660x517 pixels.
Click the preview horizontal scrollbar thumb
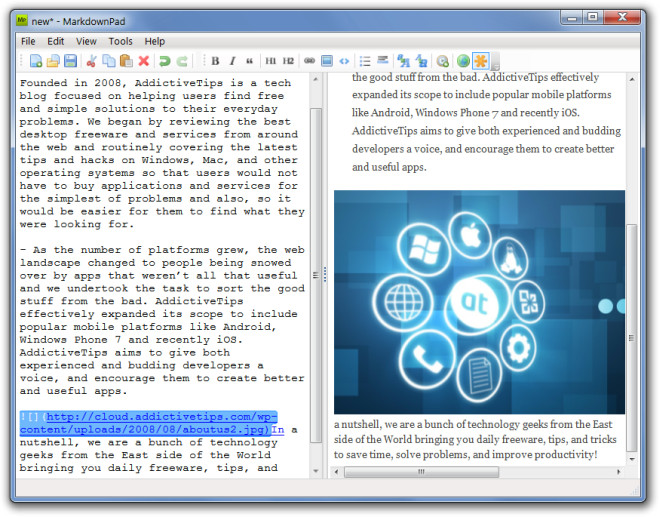pyautogui.click(x=421, y=472)
